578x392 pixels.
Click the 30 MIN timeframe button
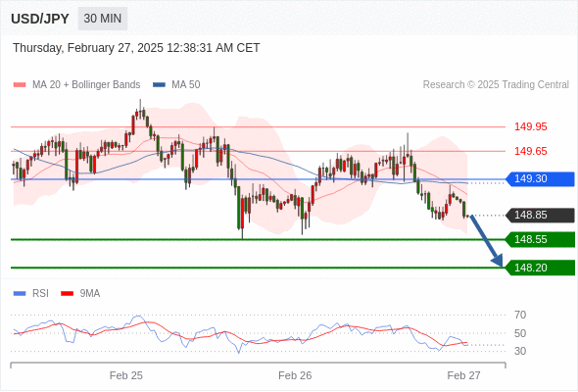click(103, 19)
